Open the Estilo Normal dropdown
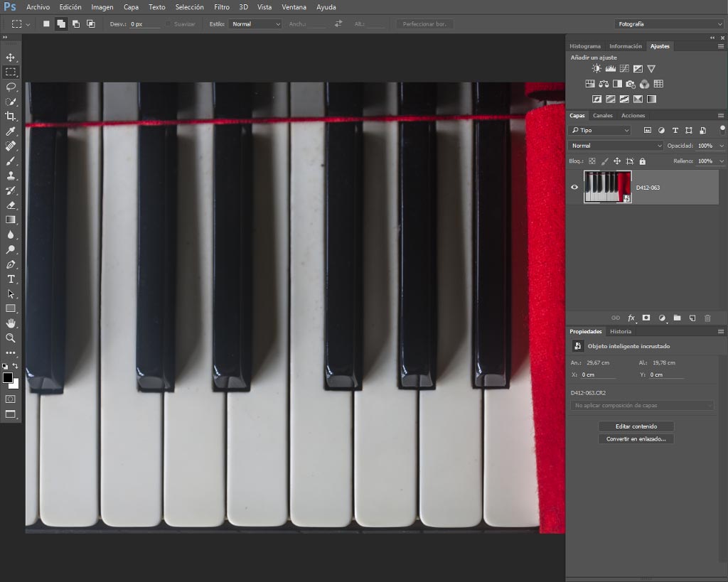Image resolution: width=728 pixels, height=582 pixels. coord(255,24)
